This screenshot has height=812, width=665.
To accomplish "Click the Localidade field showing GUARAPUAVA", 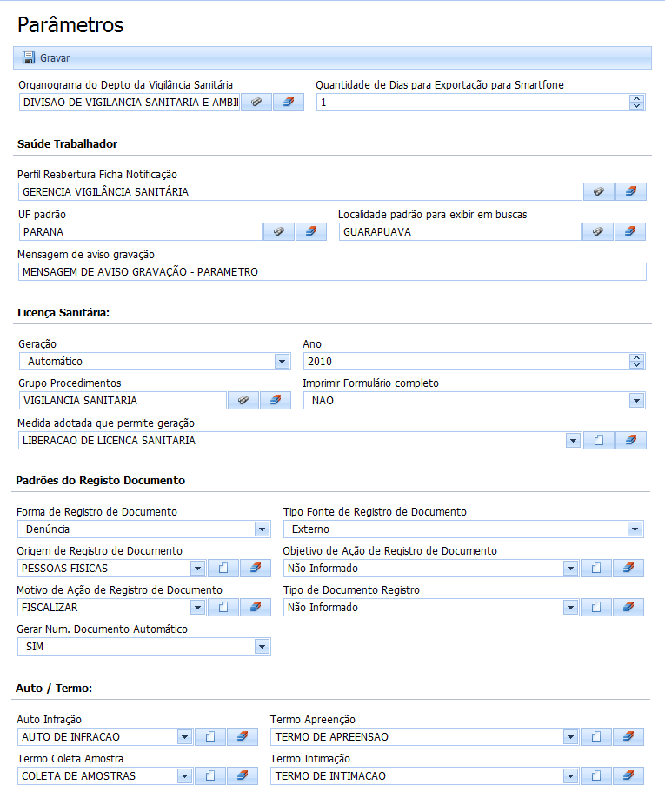I will [x=460, y=231].
